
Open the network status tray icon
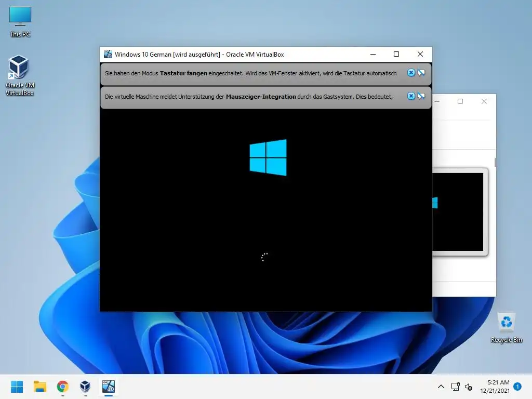coord(455,387)
